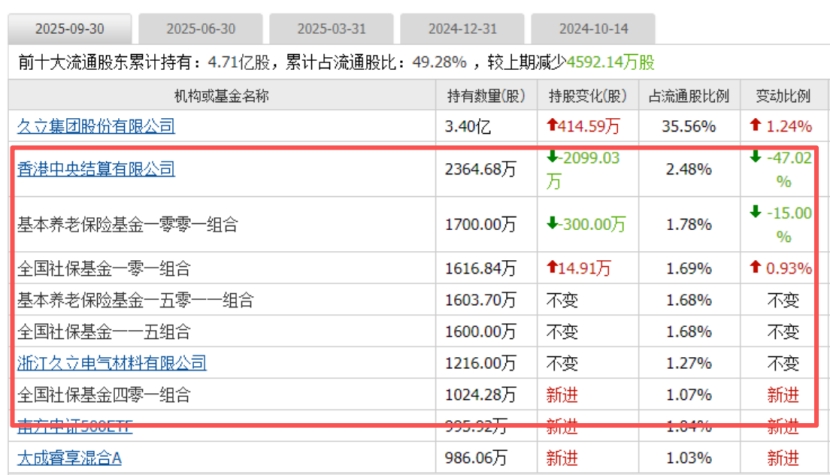Screen dimensions: 830x475
Task: Click the 持有数量(股) column header
Action: (x=486, y=96)
